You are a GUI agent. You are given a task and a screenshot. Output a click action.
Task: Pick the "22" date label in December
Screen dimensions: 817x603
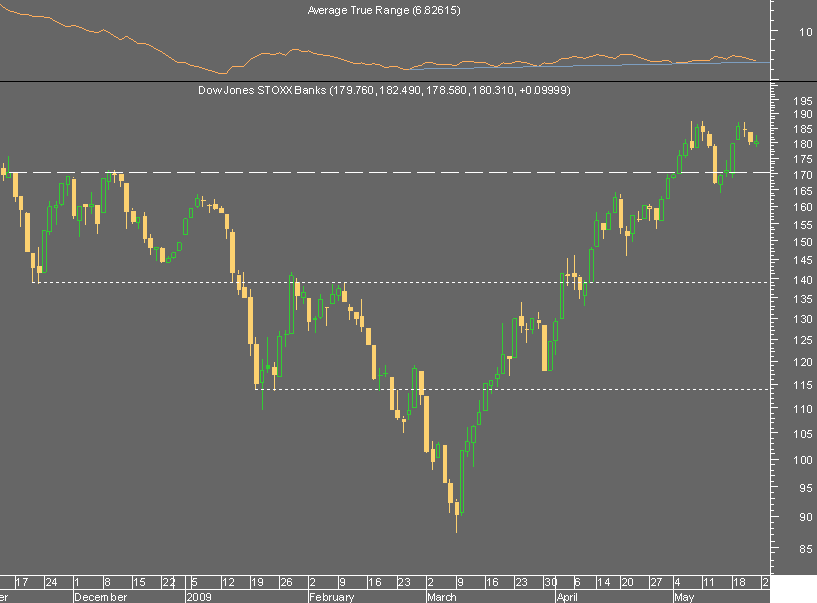(x=169, y=582)
